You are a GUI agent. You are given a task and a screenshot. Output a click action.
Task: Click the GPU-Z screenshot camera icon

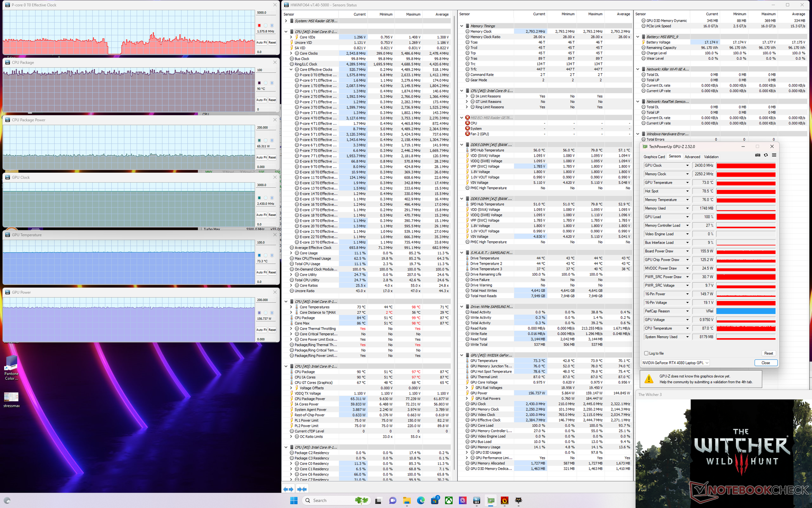coord(757,155)
